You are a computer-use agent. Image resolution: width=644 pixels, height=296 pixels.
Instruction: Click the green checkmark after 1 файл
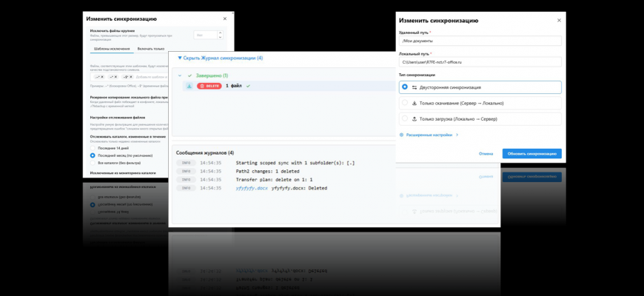(248, 87)
